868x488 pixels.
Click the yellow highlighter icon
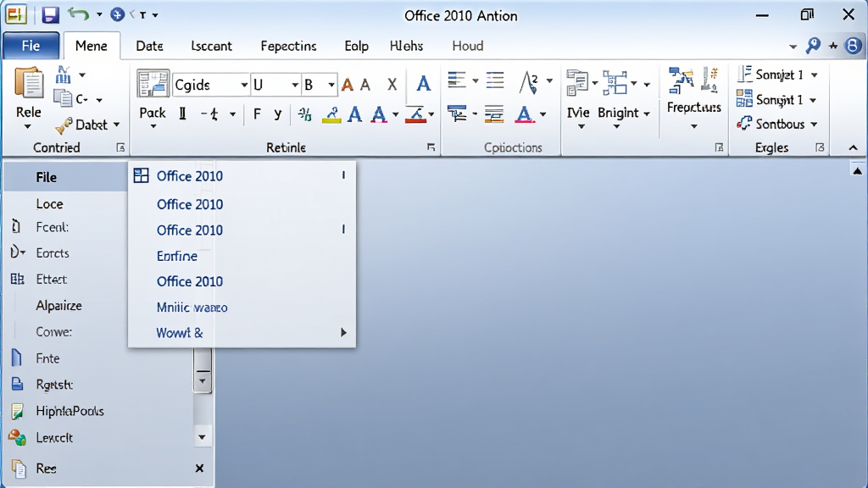(x=331, y=114)
